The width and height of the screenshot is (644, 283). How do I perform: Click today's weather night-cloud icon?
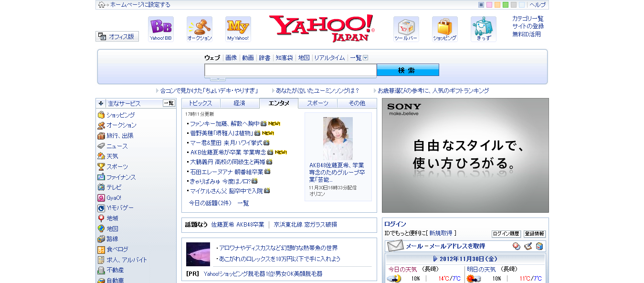(x=394, y=279)
